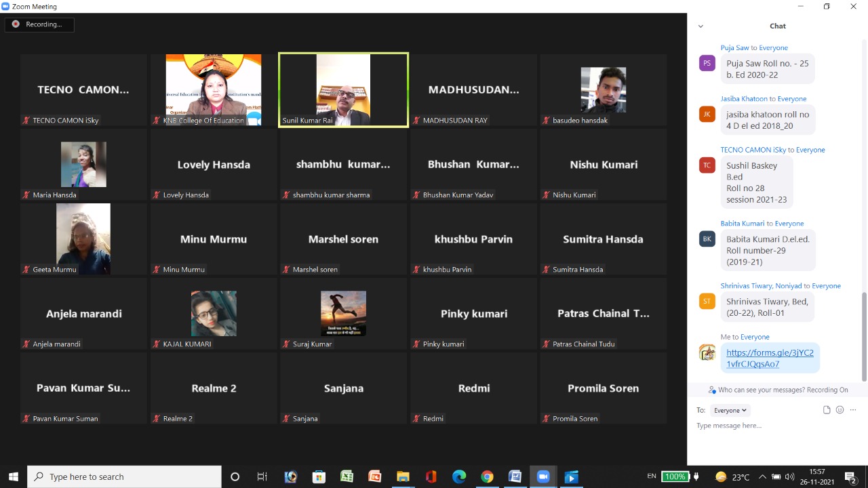Collapse the Chat panel using the chevron
The width and height of the screenshot is (868, 488).
[701, 26]
